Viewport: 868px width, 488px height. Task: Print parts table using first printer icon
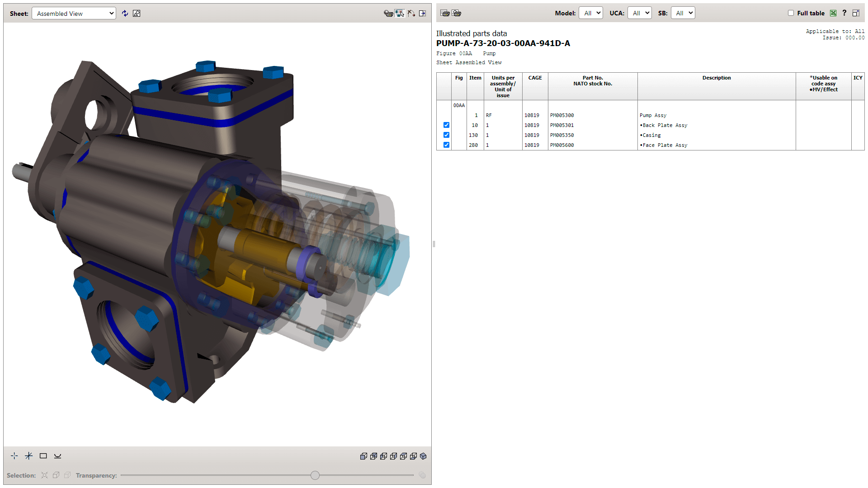(x=445, y=13)
